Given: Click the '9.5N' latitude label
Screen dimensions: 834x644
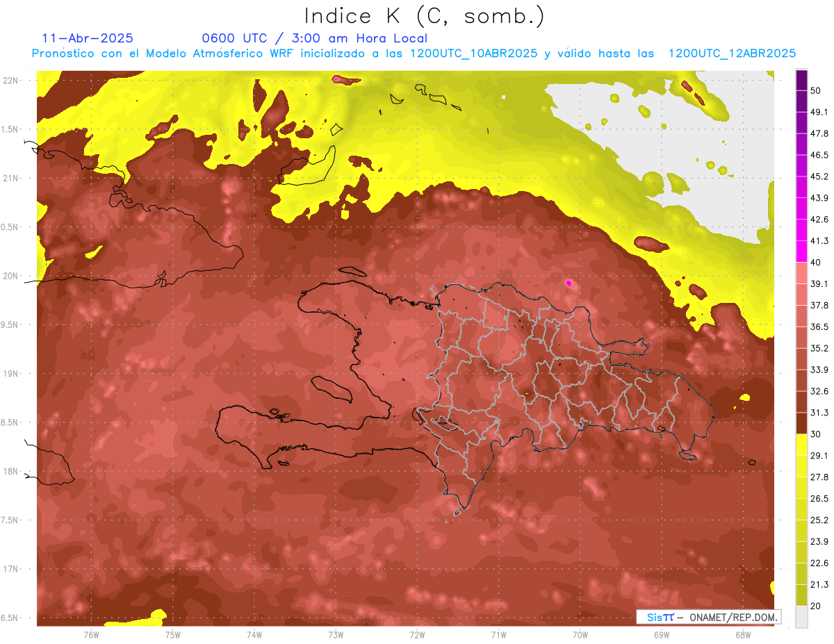Looking at the screenshot, I should click(10, 325).
